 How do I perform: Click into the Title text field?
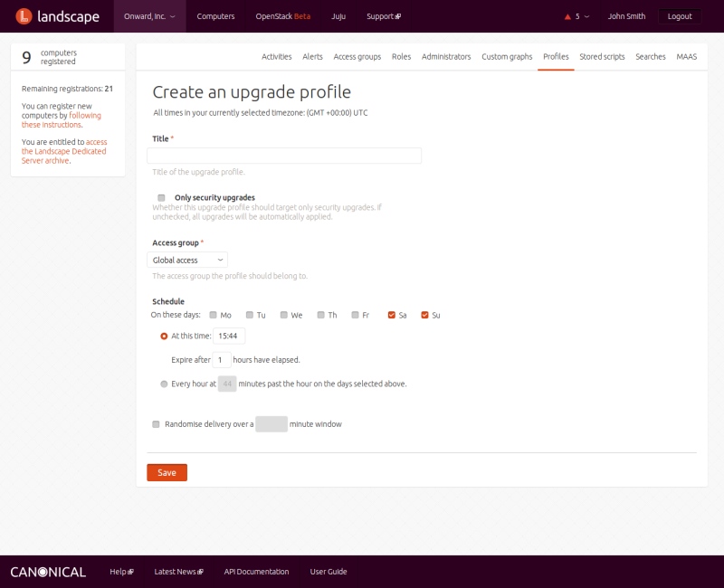click(x=284, y=156)
